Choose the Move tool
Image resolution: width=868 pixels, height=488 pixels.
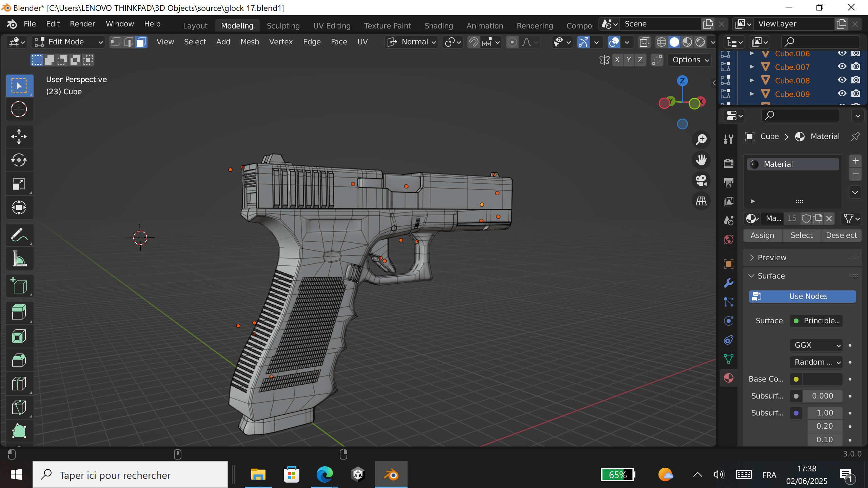tap(19, 137)
